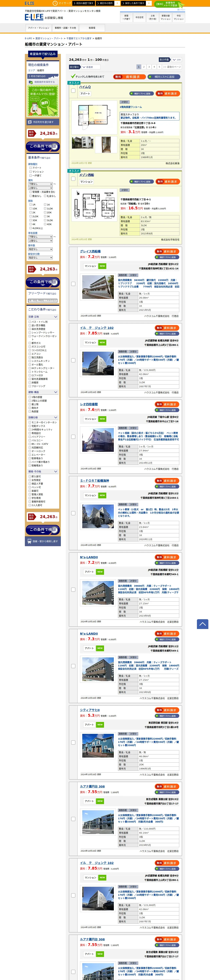Open 土地(売り地) nav item

[x=152, y=17]
